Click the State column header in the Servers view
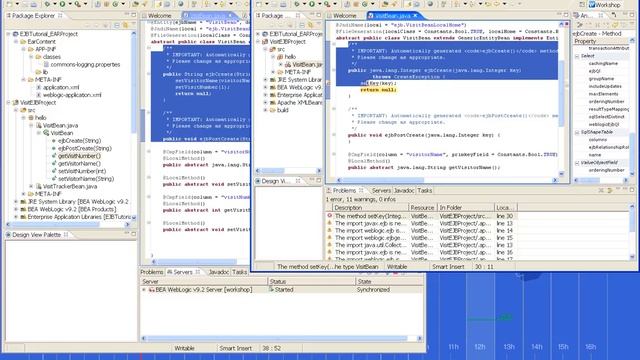 [389, 282]
